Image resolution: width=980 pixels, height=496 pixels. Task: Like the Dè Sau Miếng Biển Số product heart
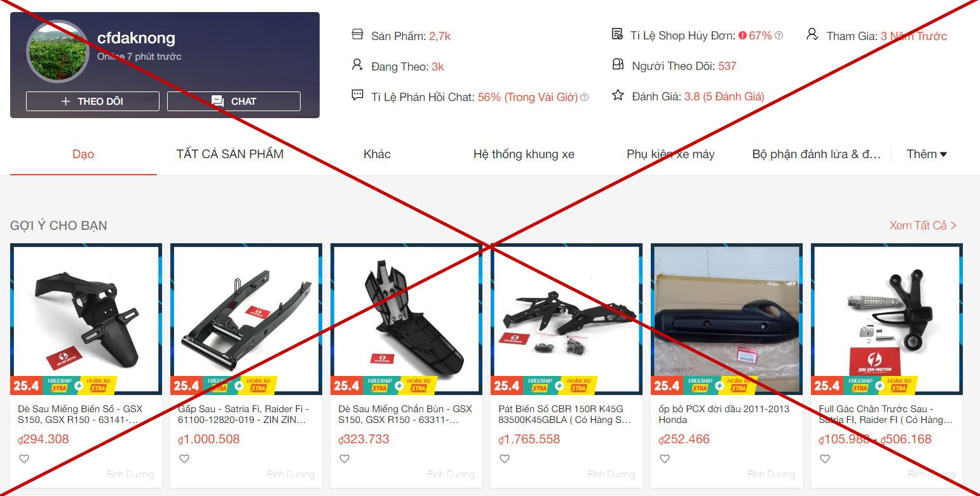coord(24,459)
